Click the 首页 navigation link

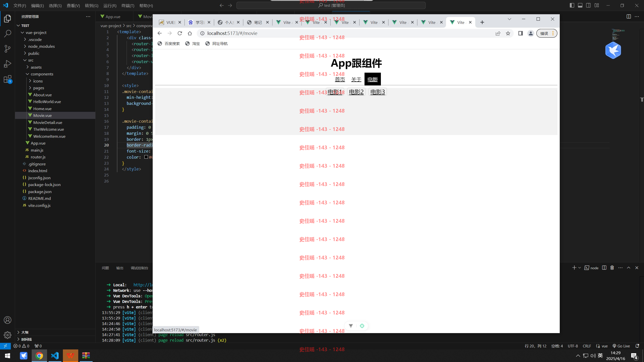click(340, 79)
